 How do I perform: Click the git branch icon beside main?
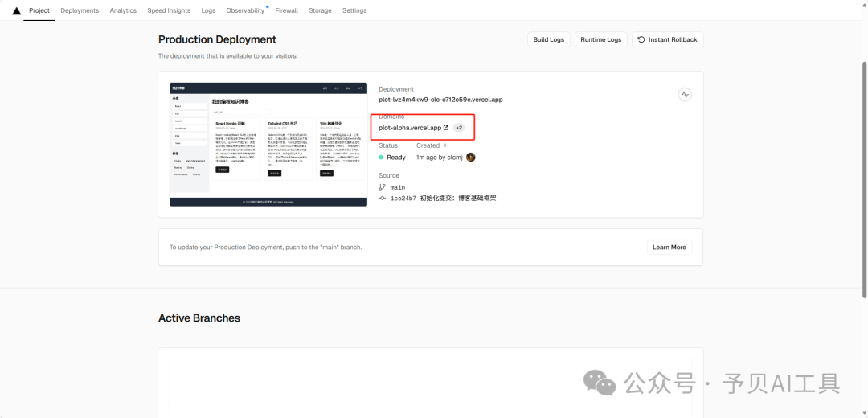point(382,187)
